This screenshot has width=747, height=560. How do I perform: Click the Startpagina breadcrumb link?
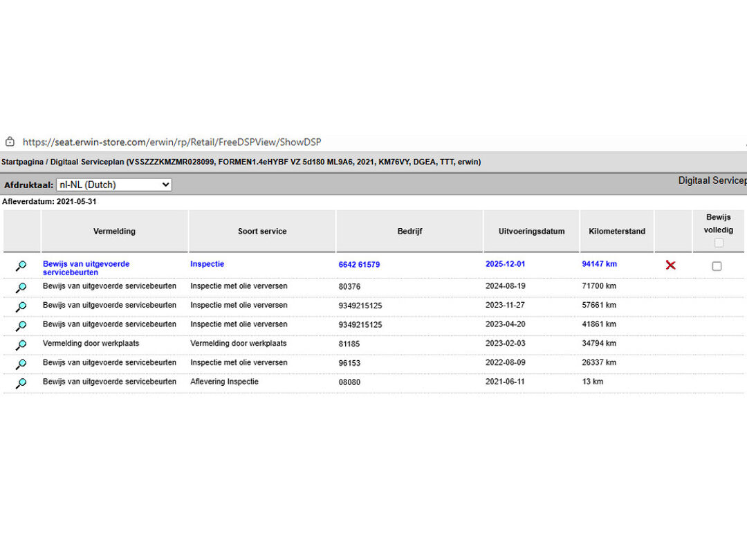(26, 162)
